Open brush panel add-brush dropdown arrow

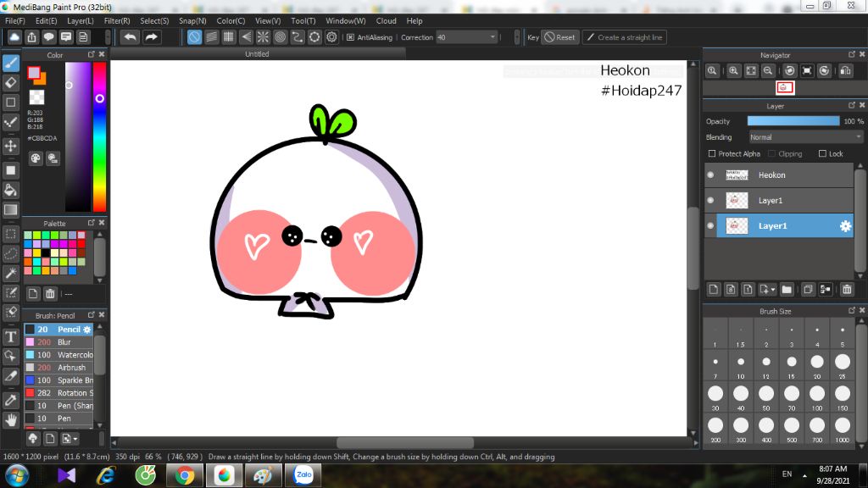coord(75,439)
